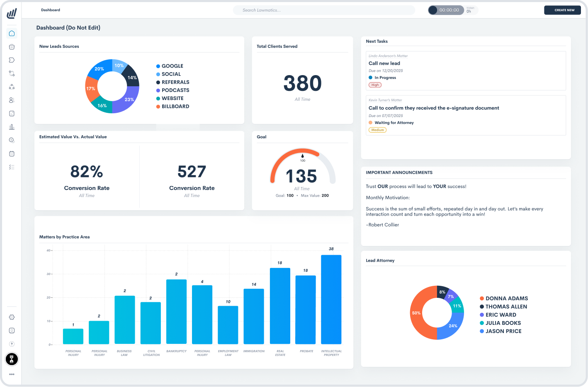This screenshot has width=588, height=387.
Task: Open the user account icon above Help
Action: (12, 330)
